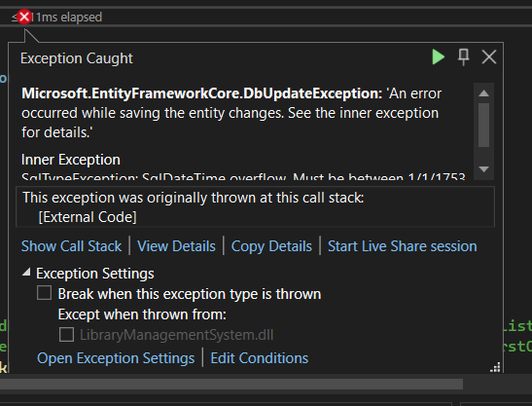Pin the Exception Caught popup

(x=464, y=56)
